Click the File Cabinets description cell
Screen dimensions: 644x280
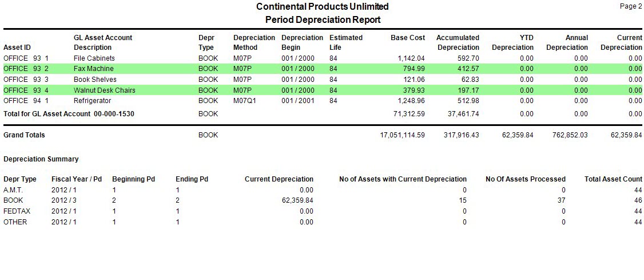click(x=94, y=58)
